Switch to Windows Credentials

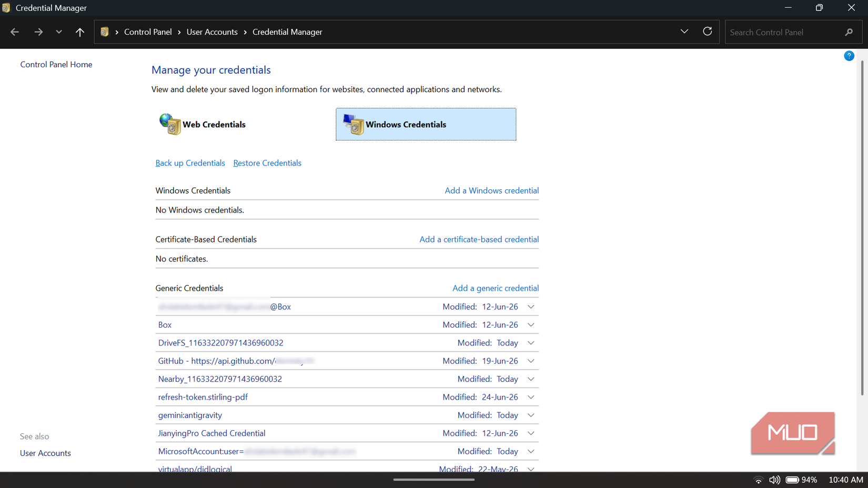point(426,124)
